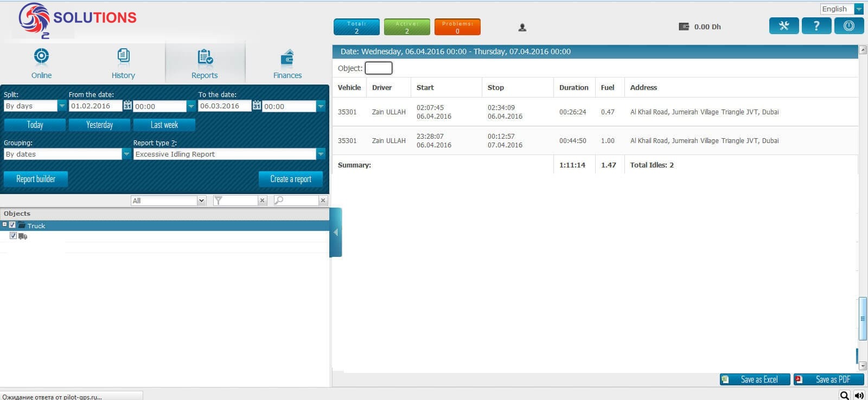Image resolution: width=868 pixels, height=400 pixels.
Task: Export report with Save as Excel
Action: click(x=755, y=379)
